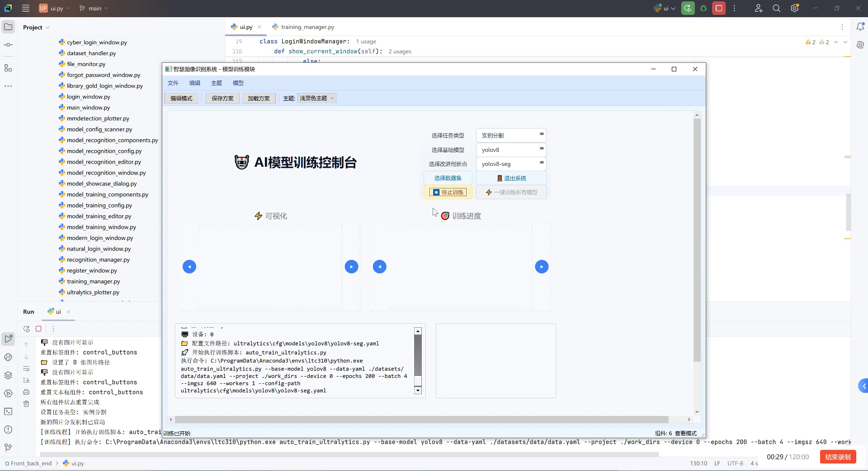This screenshot has width=868, height=471.
Task: Open the ui run configuration dropdown
Action: coord(664,8)
